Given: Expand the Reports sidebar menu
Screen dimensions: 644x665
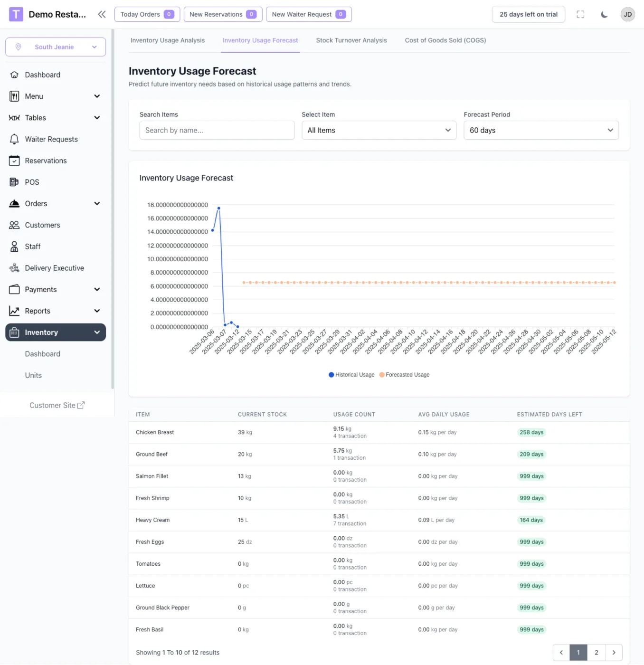Looking at the screenshot, I should click(55, 311).
